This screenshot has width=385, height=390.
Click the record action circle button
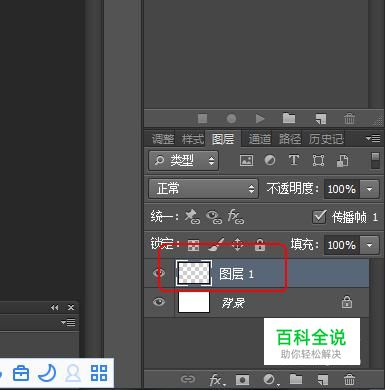(231, 118)
